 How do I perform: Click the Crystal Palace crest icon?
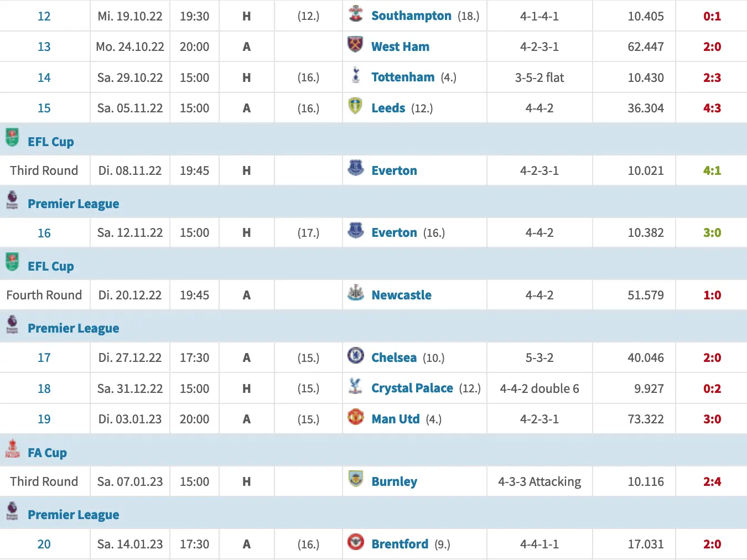pyautogui.click(x=356, y=386)
